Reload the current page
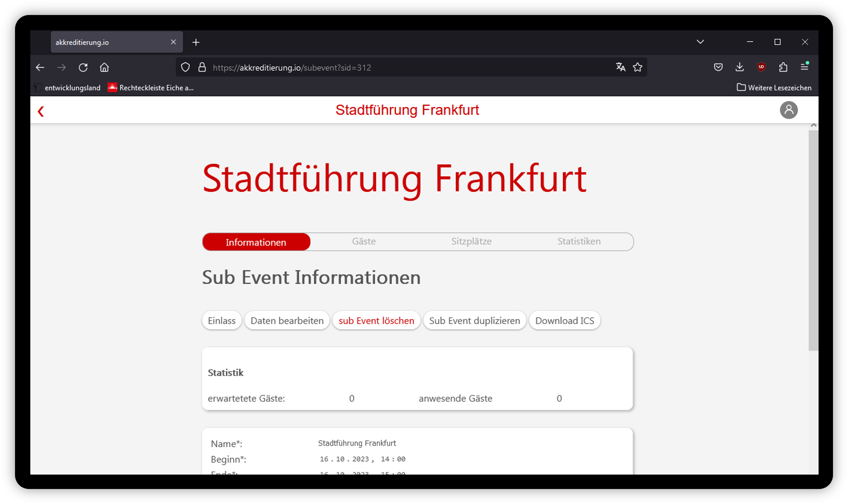This screenshot has height=504, width=848. click(x=83, y=67)
